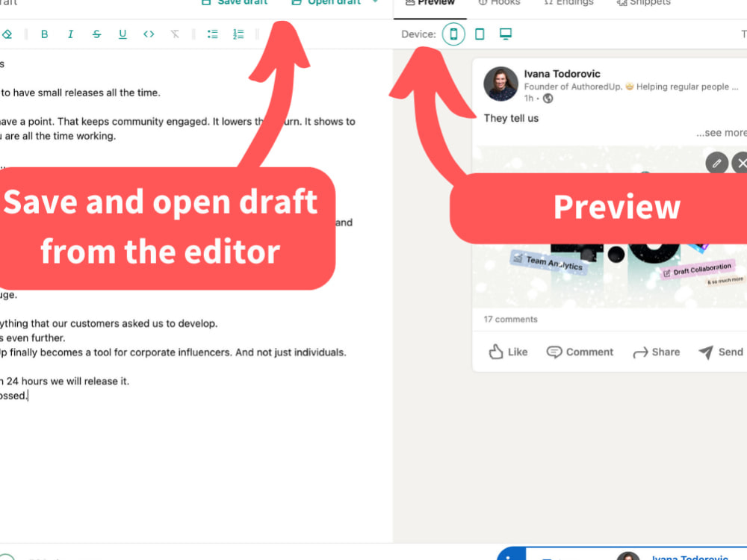The image size is (747, 560).
Task: Expand the arrow next to Open draft
Action: 376,2
